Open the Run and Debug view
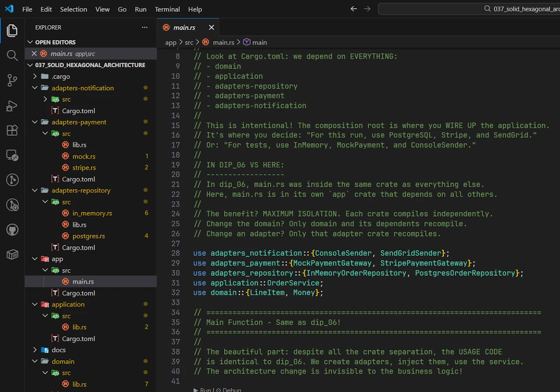 [12, 105]
